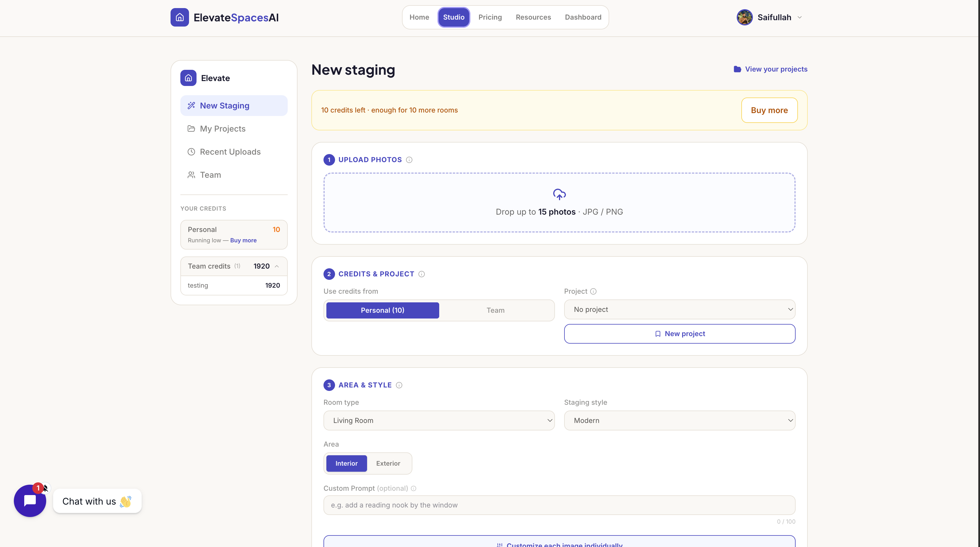Screen dimensions: 980x547
Task: Open the Modern staging style dropdown
Action: point(680,420)
